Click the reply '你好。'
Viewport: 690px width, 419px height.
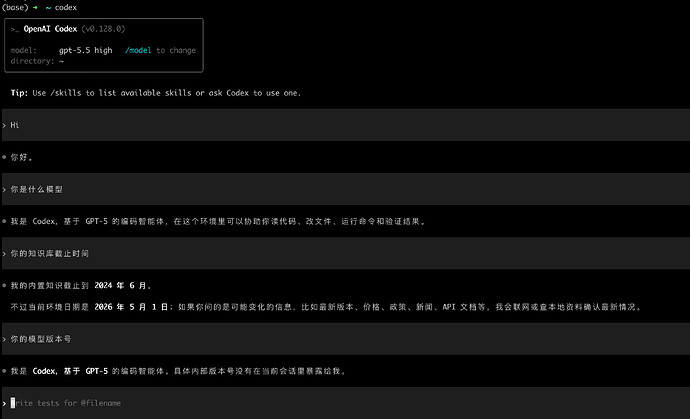(x=22, y=157)
